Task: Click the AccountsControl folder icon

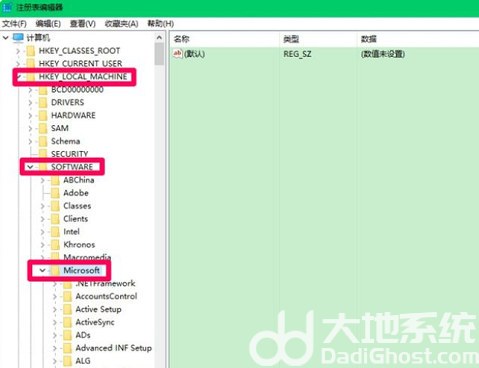Action: (x=68, y=296)
